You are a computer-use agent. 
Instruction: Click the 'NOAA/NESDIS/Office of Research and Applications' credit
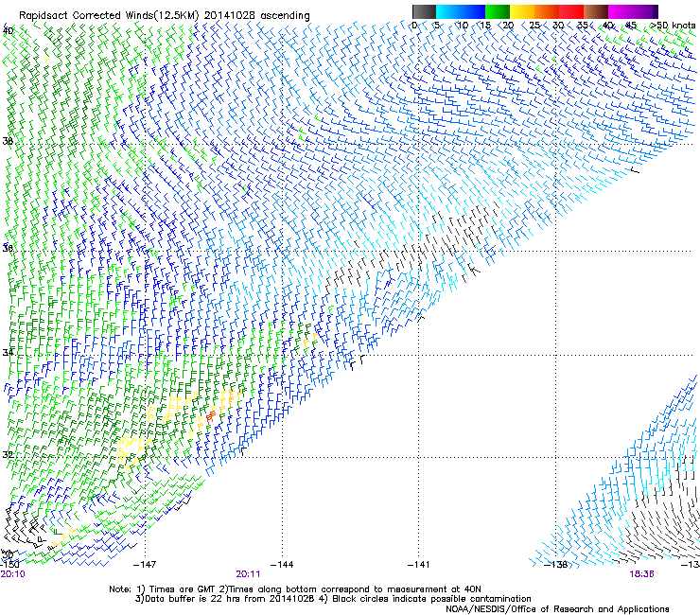click(557, 609)
